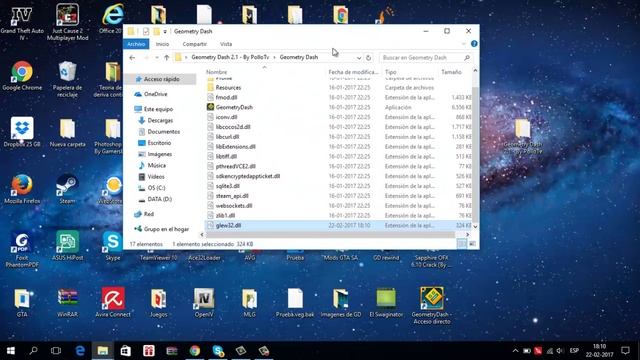Go back with the Explorer back arrow

[x=132, y=58]
